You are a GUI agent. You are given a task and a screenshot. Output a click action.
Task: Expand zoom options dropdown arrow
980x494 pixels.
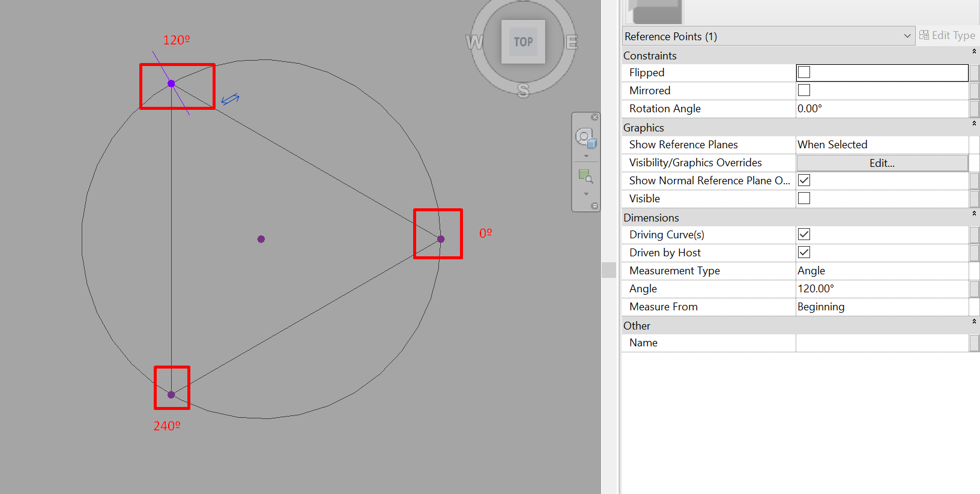(586, 194)
